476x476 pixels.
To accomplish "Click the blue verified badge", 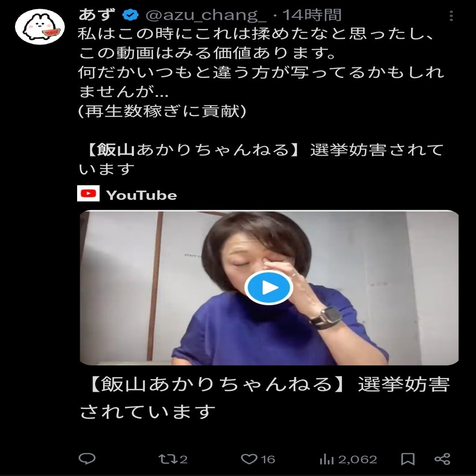I will coord(130,15).
